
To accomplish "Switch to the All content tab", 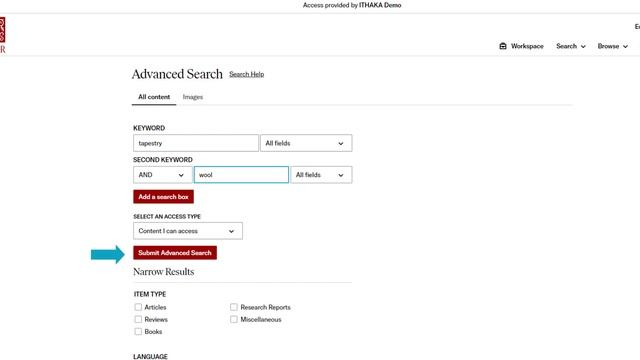I will pyautogui.click(x=154, y=97).
